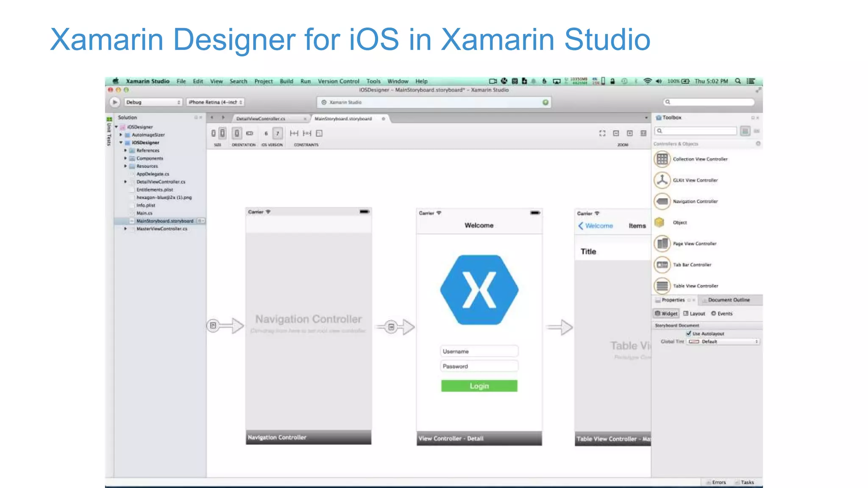Select the smaller device size toggle
Image resolution: width=868 pixels, height=488 pixels.
[214, 133]
